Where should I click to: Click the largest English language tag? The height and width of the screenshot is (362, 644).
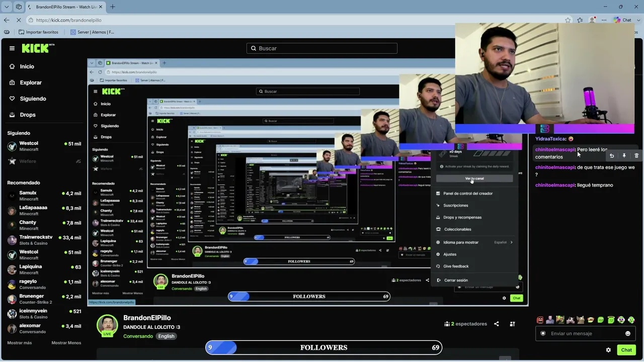pos(166,336)
